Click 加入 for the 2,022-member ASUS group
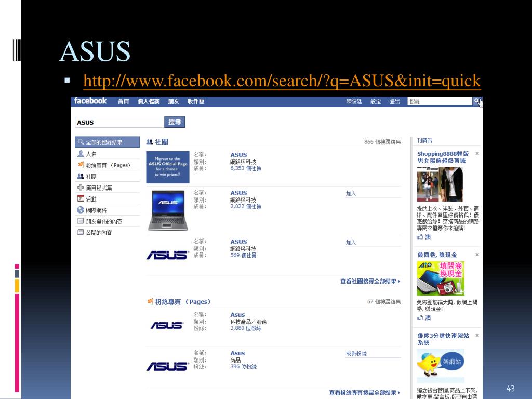Screen dimensions: 532x399 click(351, 193)
